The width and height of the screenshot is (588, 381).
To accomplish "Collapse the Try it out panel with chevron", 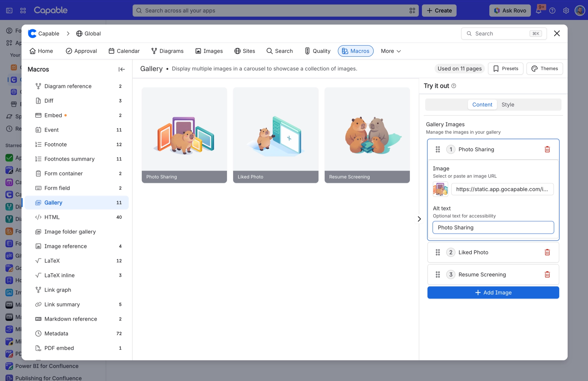I will (419, 219).
